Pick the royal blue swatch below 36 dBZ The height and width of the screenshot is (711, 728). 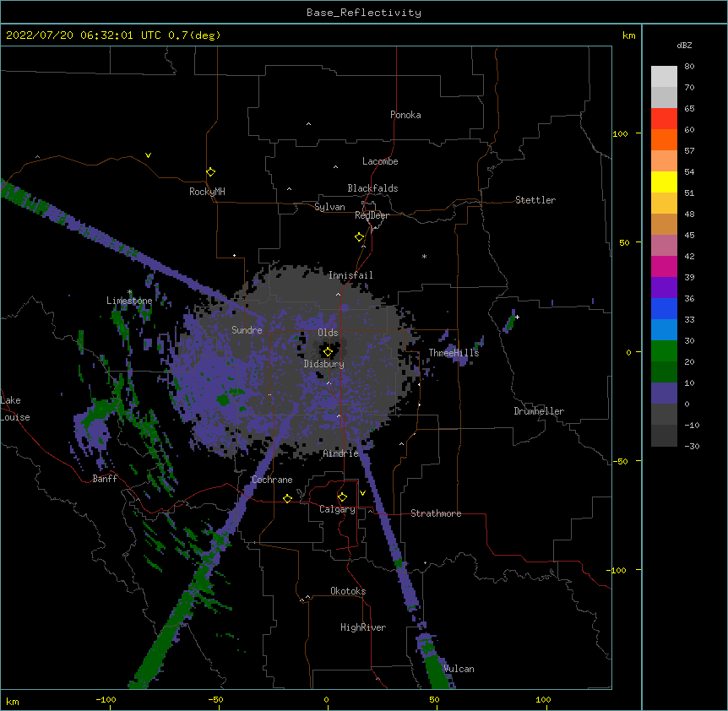pos(664,308)
